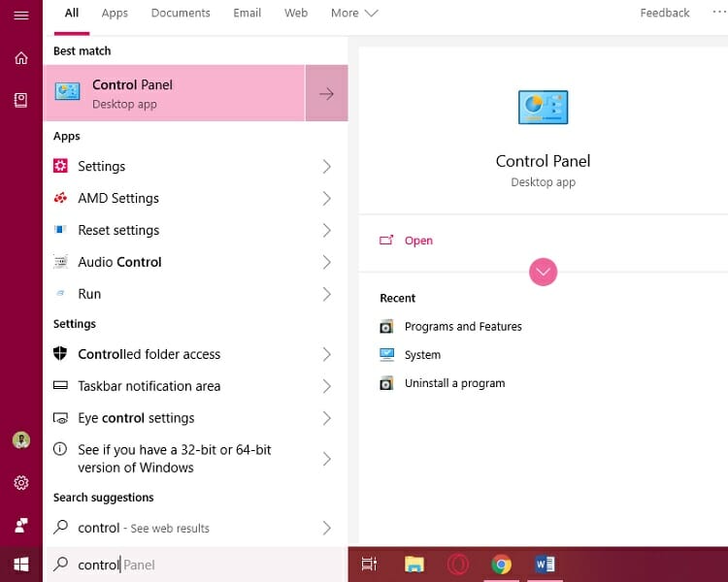Click the Uninstall a program icon
728x582 pixels.
(386, 383)
